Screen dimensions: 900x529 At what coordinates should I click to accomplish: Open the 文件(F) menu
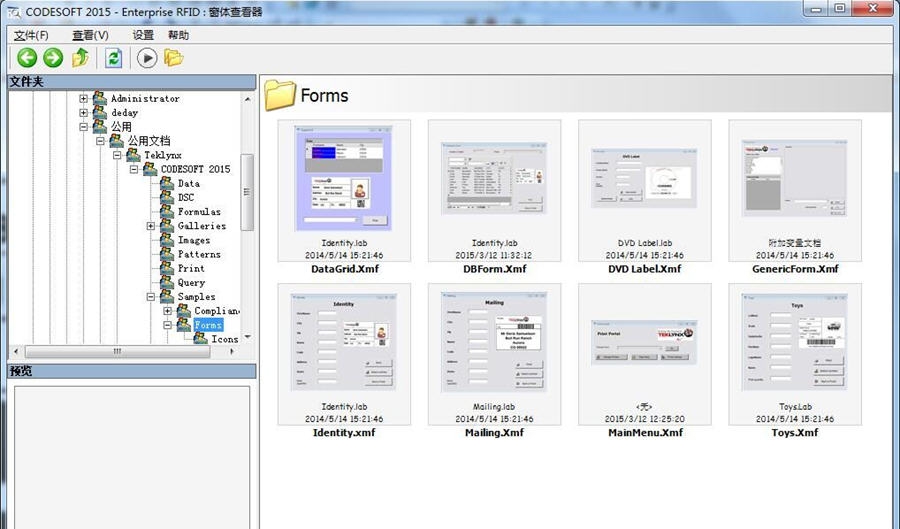pos(30,35)
